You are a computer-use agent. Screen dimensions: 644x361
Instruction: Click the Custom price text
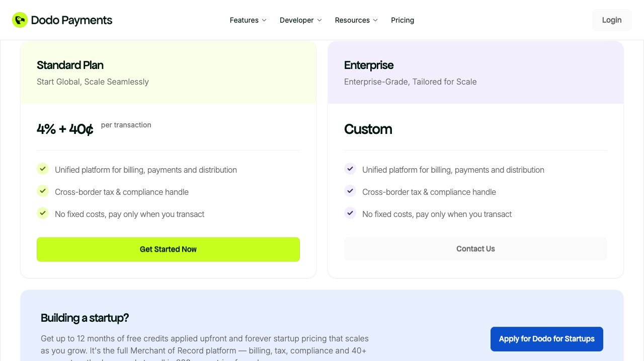coord(368,129)
